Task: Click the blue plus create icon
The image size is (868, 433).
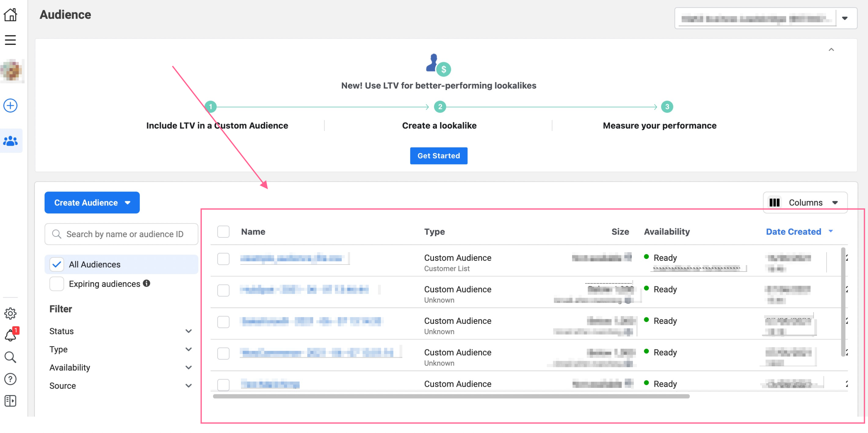Action: [x=10, y=106]
